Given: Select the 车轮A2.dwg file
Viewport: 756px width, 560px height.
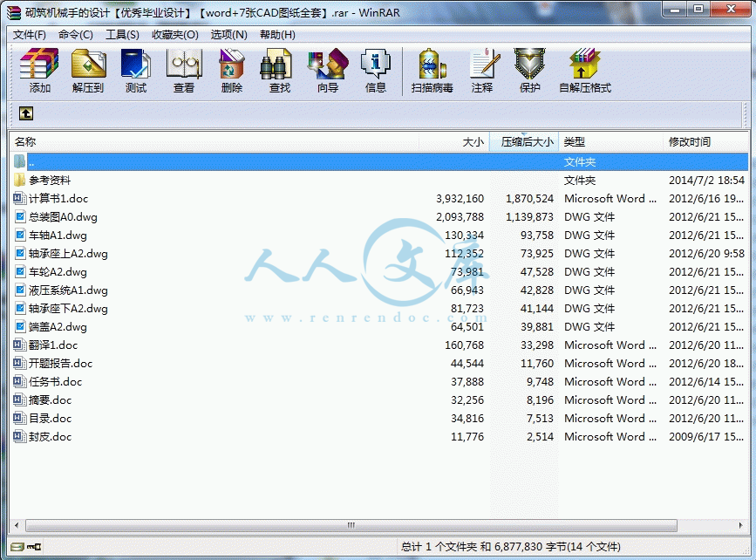Looking at the screenshot, I should click(x=58, y=271).
